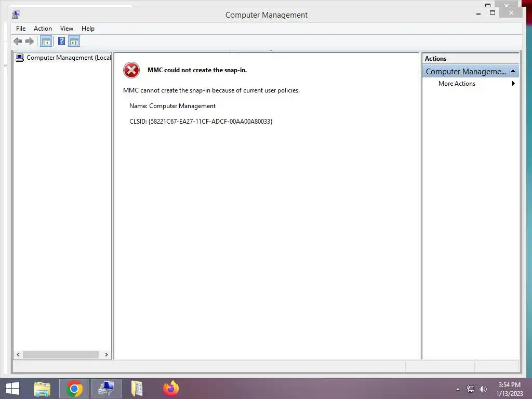Click the window system menu icon
The image size is (532, 399).
pyautogui.click(x=16, y=15)
